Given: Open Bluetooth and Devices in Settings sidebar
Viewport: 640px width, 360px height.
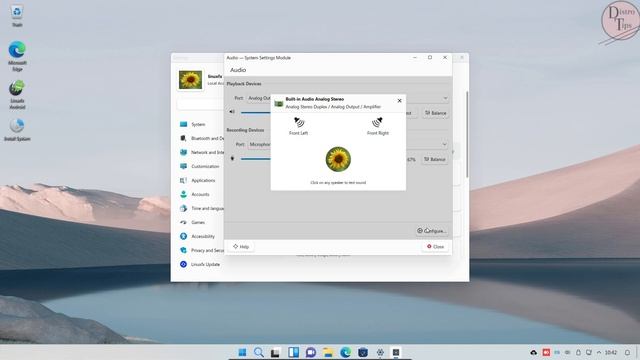Looking at the screenshot, I should point(201,138).
